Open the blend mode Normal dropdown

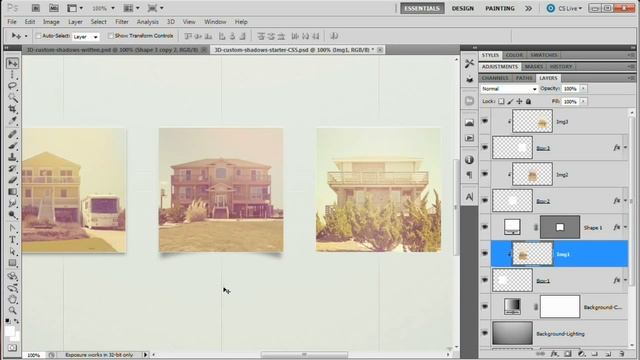tap(509, 89)
